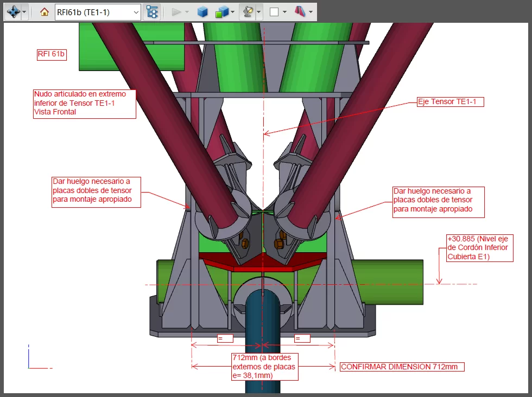
Task: Click the Play animation button
Action: pyautogui.click(x=176, y=12)
